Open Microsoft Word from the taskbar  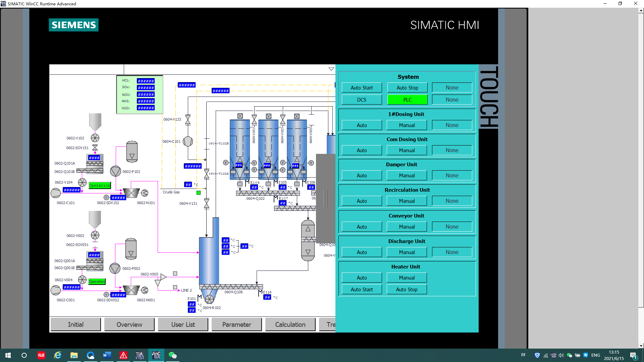[x=107, y=355]
